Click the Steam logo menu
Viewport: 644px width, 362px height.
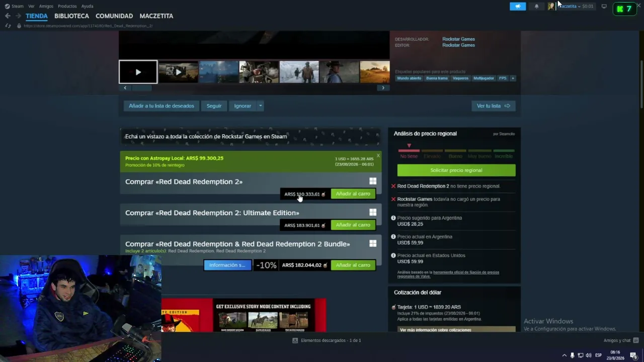(14, 6)
